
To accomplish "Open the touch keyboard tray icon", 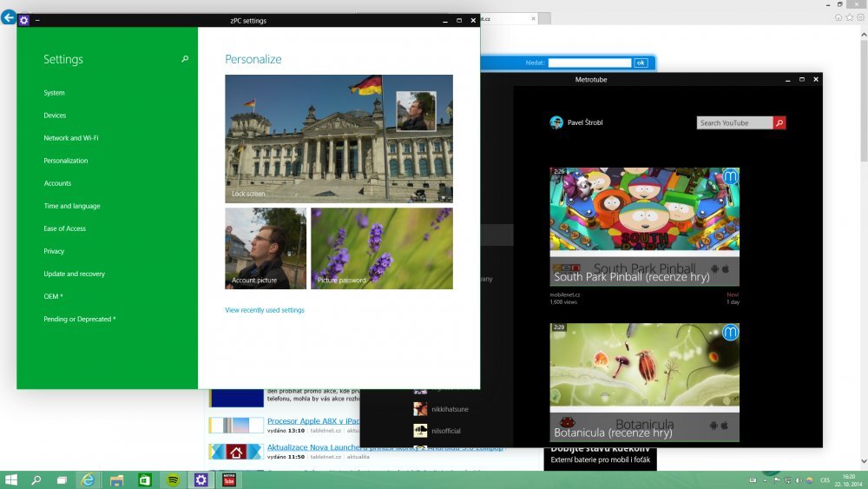I will point(753,480).
